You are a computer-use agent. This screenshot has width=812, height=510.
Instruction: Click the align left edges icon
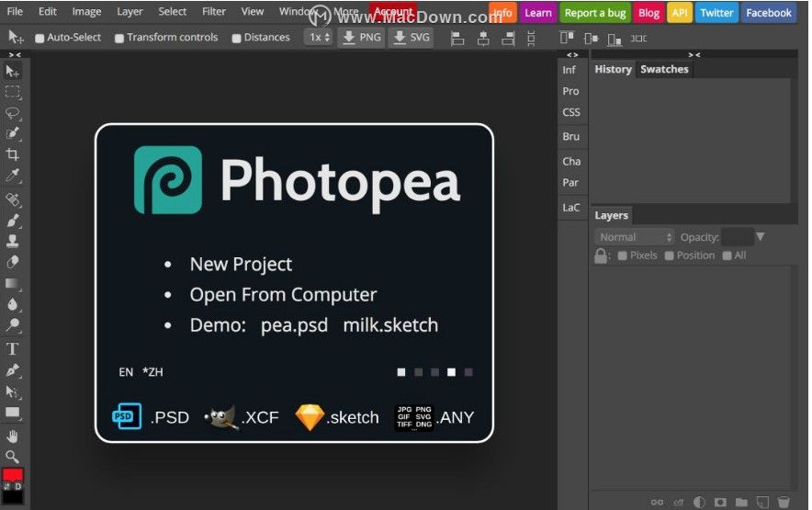(x=457, y=39)
